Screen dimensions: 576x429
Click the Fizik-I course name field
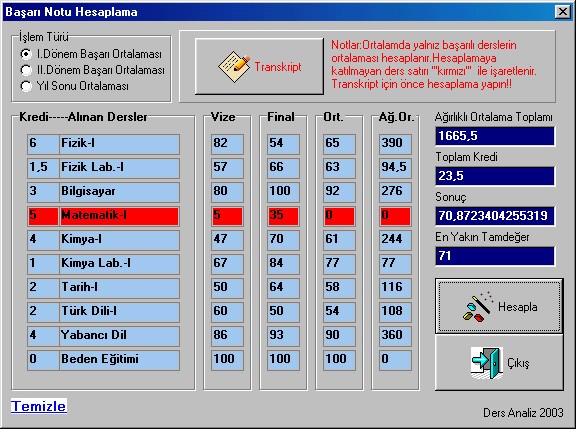[x=119, y=144]
